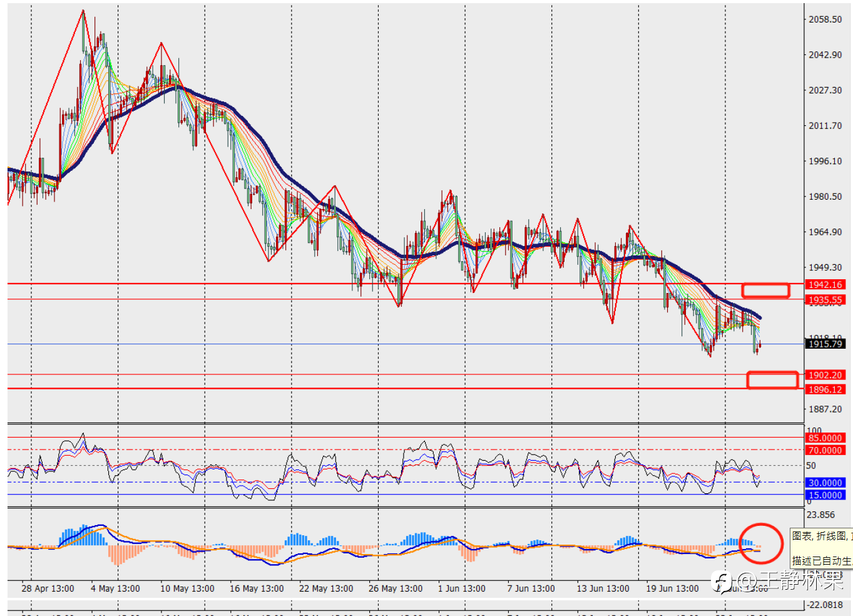Click the 描述已自动生 tooltip line

tap(822, 561)
